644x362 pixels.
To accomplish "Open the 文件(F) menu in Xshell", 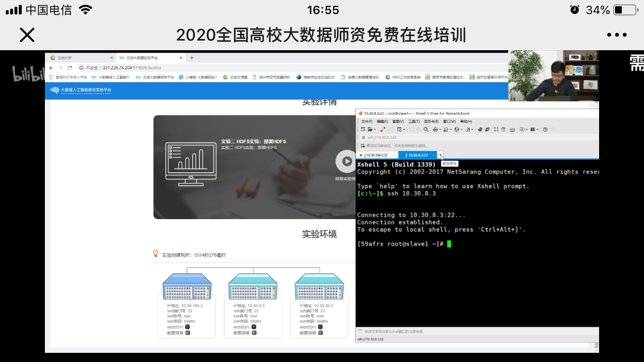I will coord(367,121).
